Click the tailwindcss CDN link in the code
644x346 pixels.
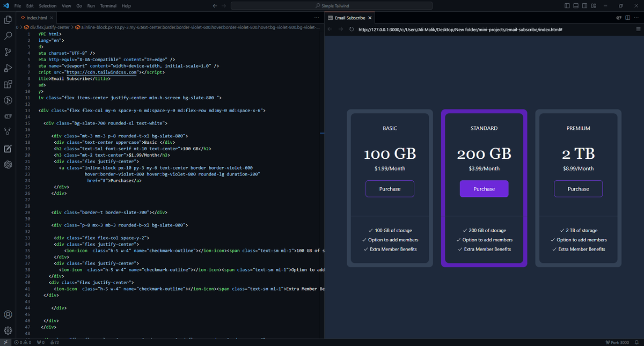pos(100,71)
